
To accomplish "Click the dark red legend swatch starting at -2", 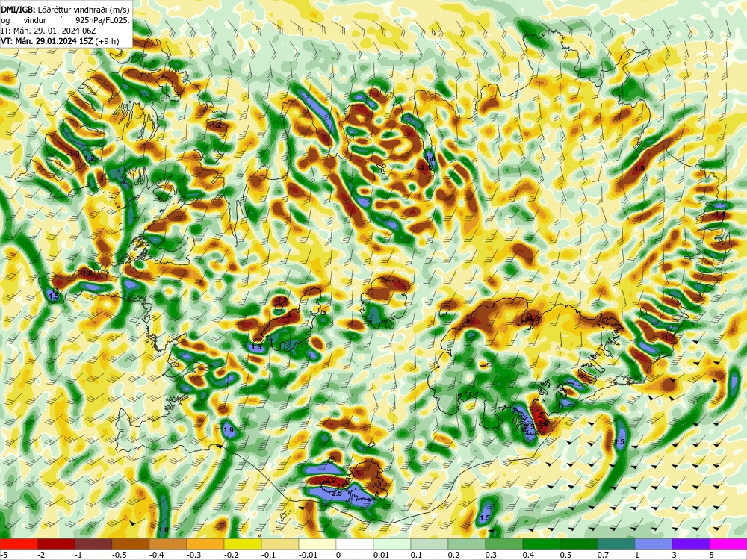I will pyautogui.click(x=56, y=544).
